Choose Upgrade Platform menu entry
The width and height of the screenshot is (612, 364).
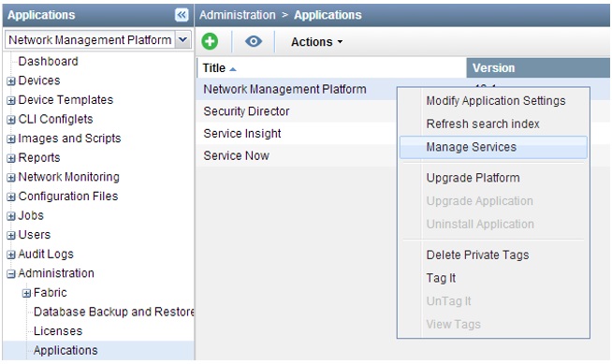(x=474, y=178)
